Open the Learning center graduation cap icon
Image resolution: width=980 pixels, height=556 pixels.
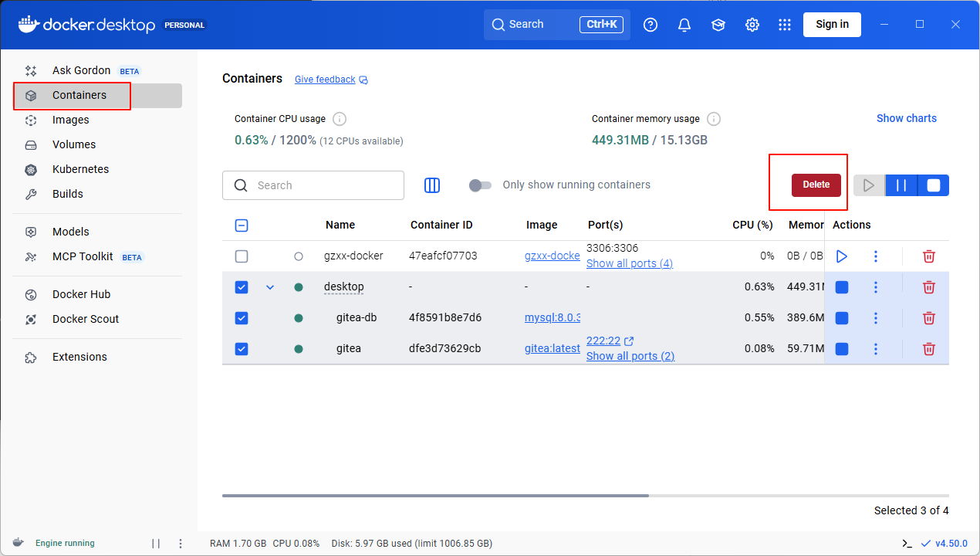tap(718, 25)
